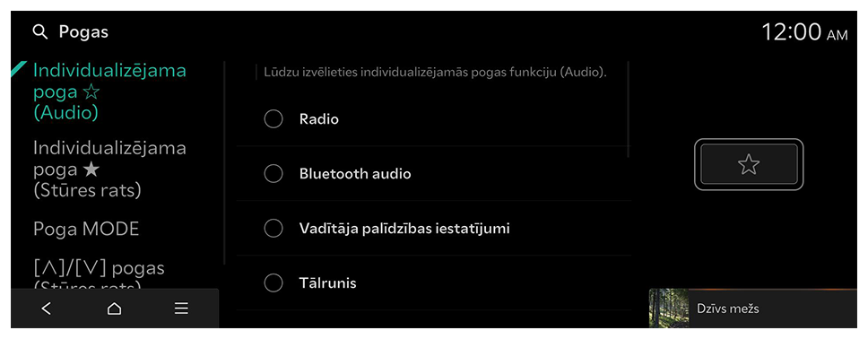Open [∧]/[∨] pogas (Stūres rats) item

[99, 274]
